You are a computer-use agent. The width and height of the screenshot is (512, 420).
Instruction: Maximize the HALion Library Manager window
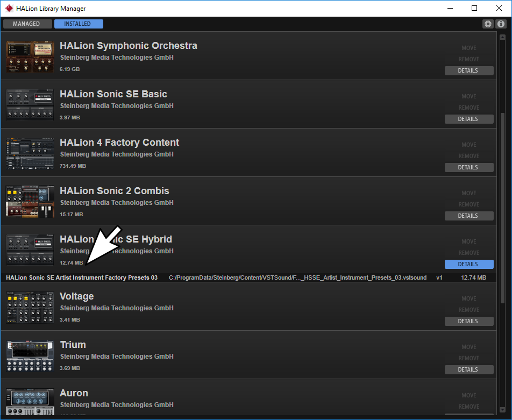[474, 8]
